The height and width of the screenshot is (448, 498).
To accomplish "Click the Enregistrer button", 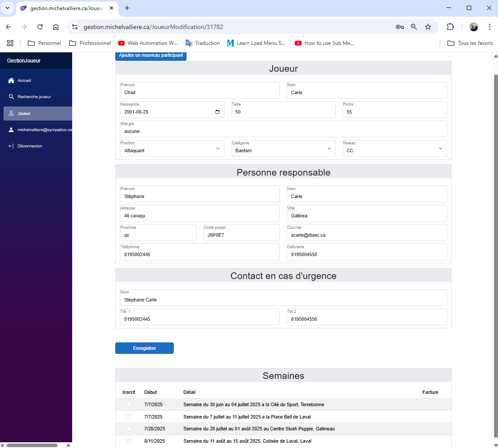I will pyautogui.click(x=144, y=348).
